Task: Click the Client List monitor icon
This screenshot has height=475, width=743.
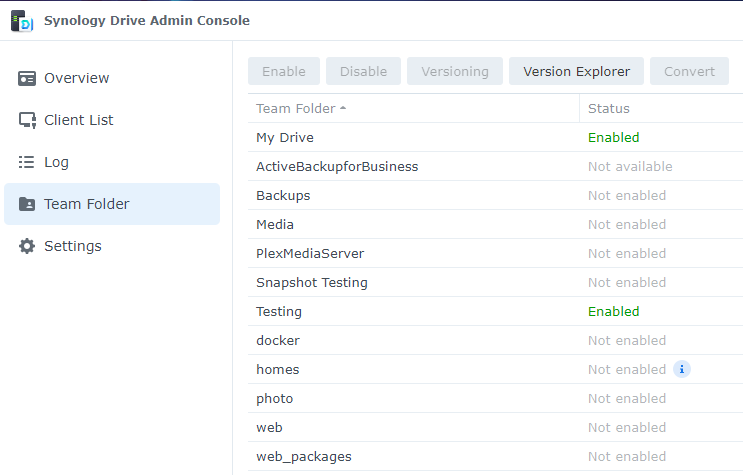Action: 27,120
